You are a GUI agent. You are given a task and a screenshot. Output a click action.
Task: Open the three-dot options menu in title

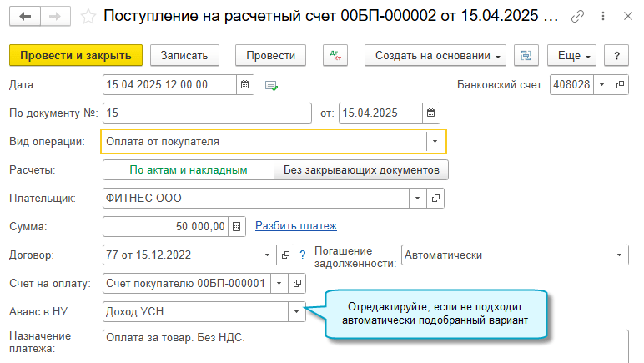pos(603,16)
